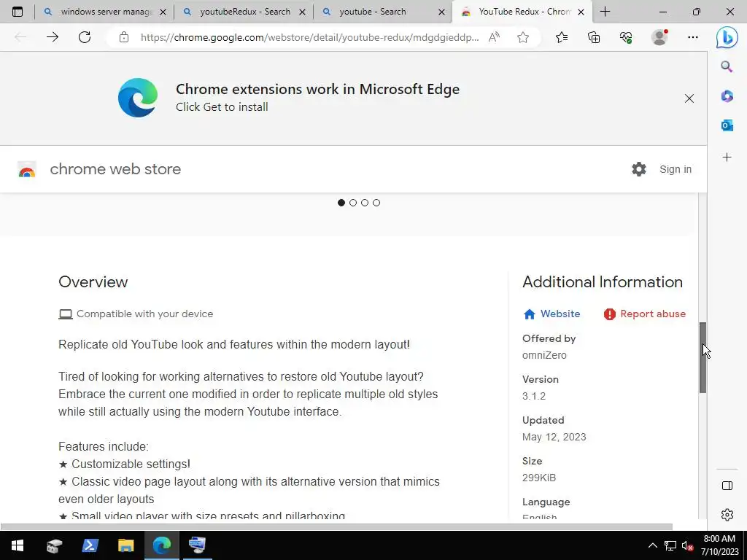
Task: Open Edge Settings and more menu
Action: point(693,37)
